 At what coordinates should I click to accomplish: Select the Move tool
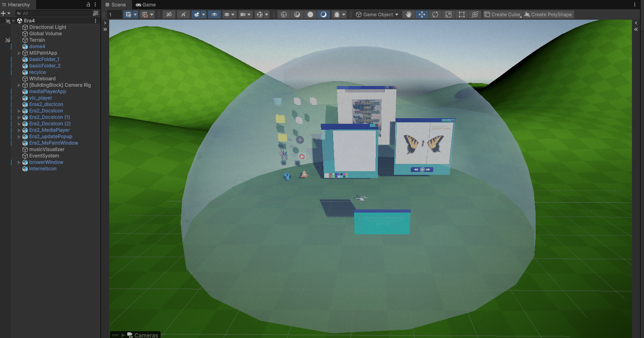coord(422,14)
